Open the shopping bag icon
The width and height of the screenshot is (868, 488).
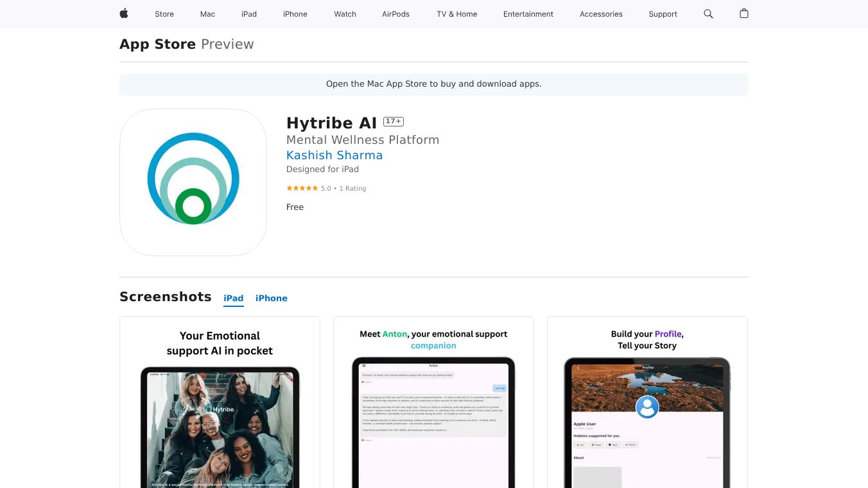(744, 13)
